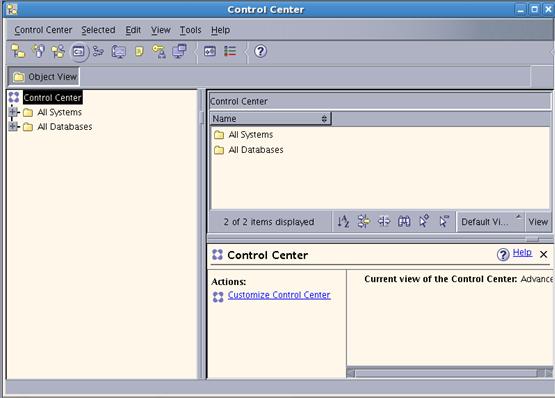Click the Control Center icon in details pane header
The width and height of the screenshot is (555, 398).
(217, 255)
